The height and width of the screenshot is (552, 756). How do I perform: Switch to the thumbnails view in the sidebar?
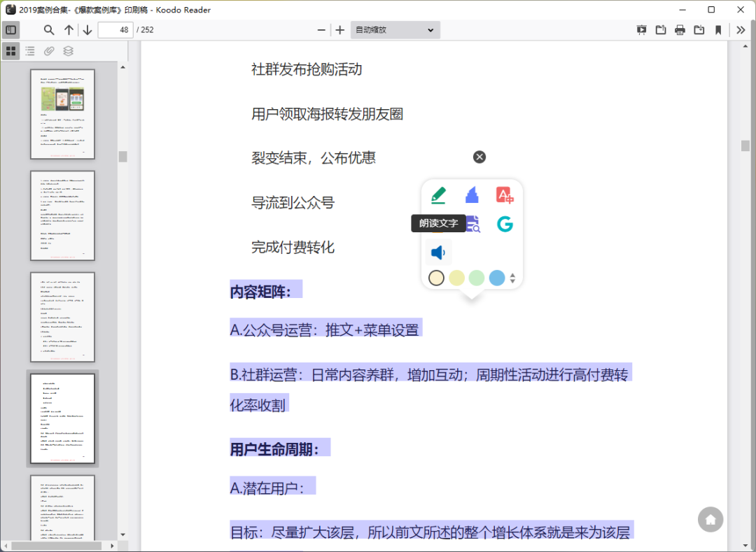[10, 50]
